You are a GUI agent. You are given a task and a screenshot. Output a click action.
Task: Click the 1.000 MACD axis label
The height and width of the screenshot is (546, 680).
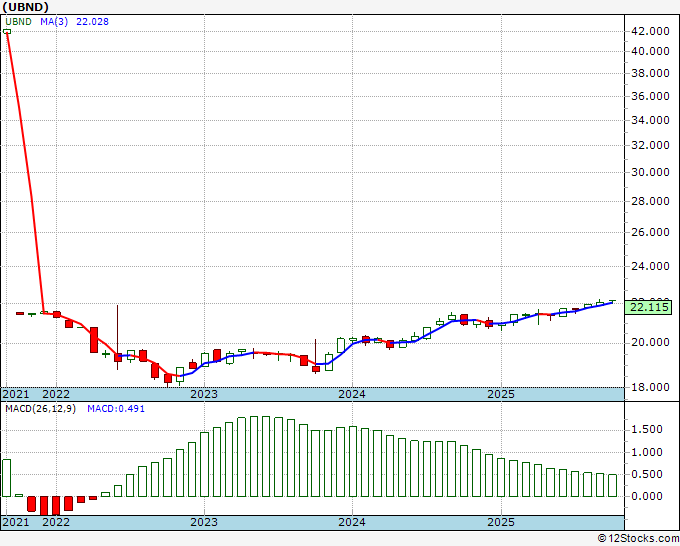coord(647,452)
